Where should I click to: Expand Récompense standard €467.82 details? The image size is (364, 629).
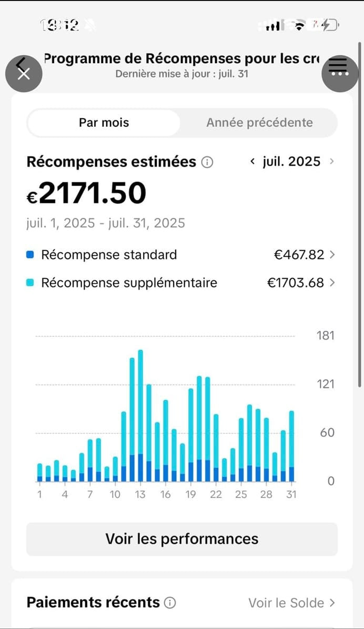click(x=331, y=255)
